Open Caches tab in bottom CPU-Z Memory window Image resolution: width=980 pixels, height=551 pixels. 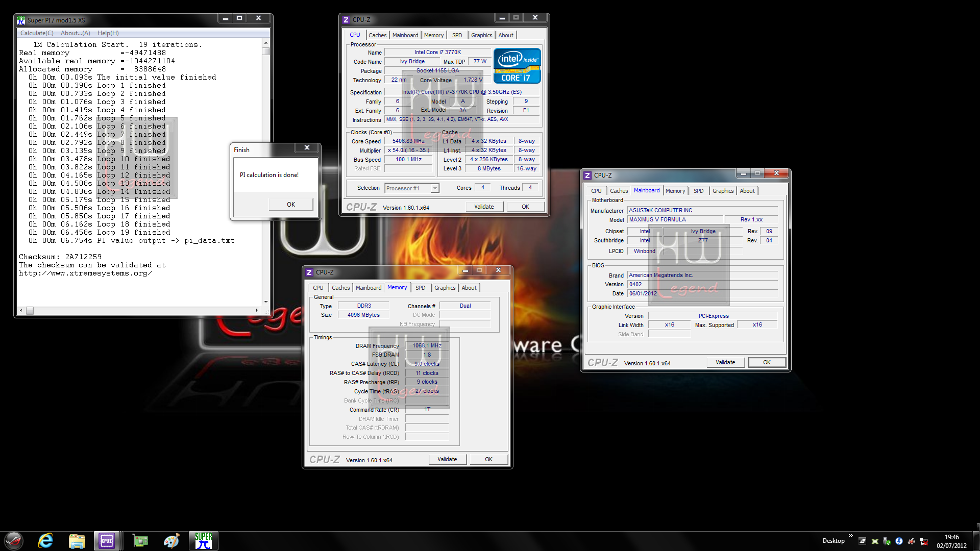341,288
